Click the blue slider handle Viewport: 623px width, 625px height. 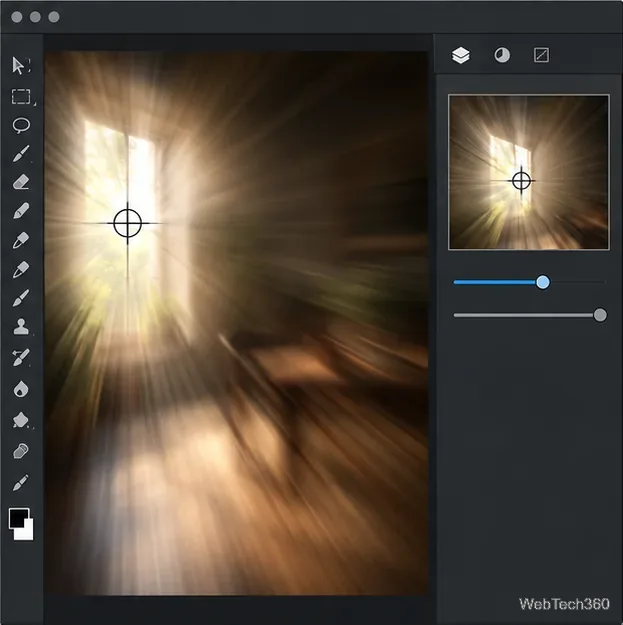click(542, 282)
